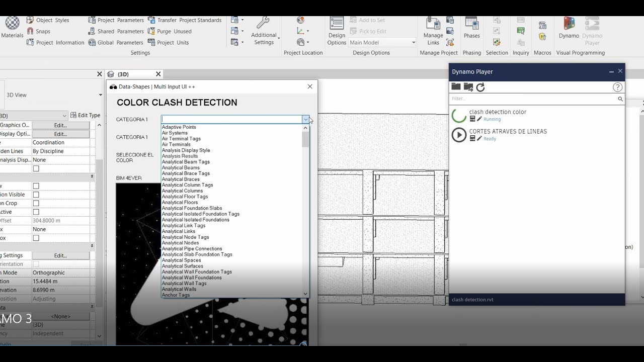Toggle checkbox below Analysis Display None row

(x=36, y=168)
